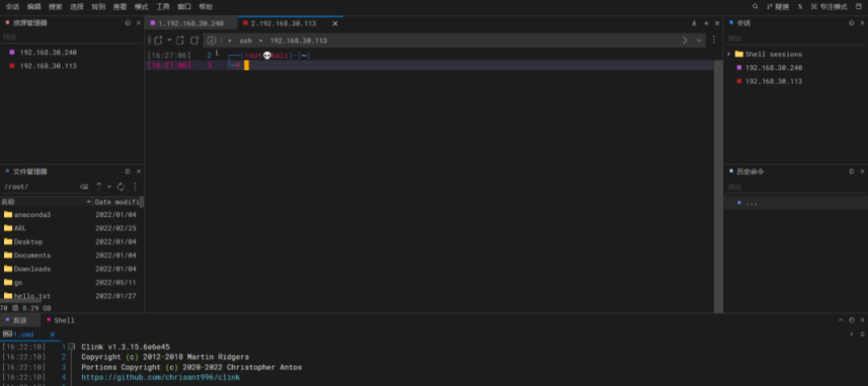Click the path link icon beside /root/
Viewport: 868px width, 386px height.
(x=84, y=187)
